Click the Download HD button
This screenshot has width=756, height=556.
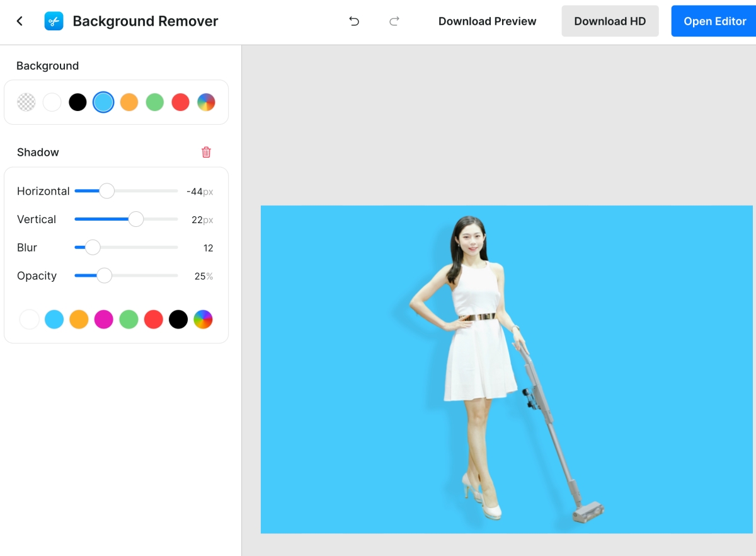[x=610, y=21]
